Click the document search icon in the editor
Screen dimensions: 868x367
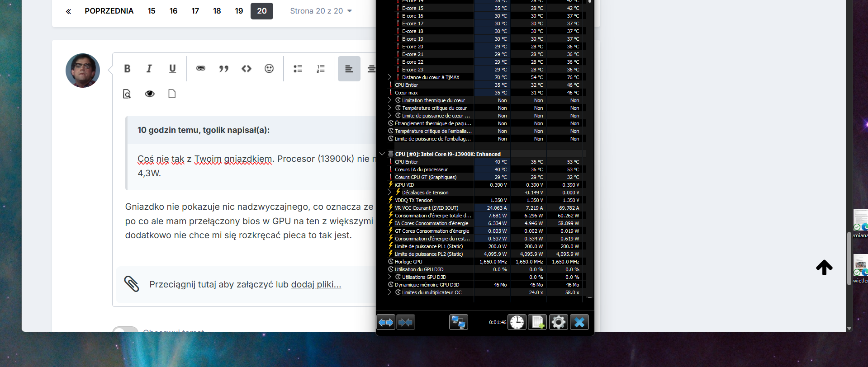point(127,94)
